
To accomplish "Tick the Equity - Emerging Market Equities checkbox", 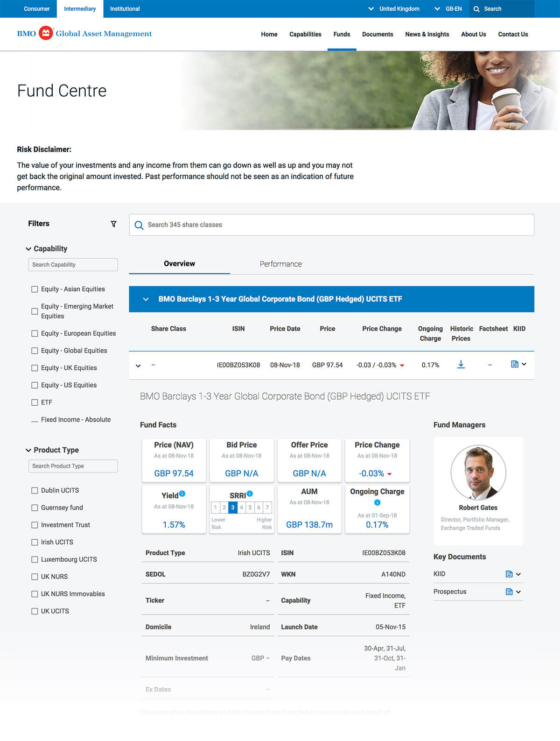I will (35, 311).
